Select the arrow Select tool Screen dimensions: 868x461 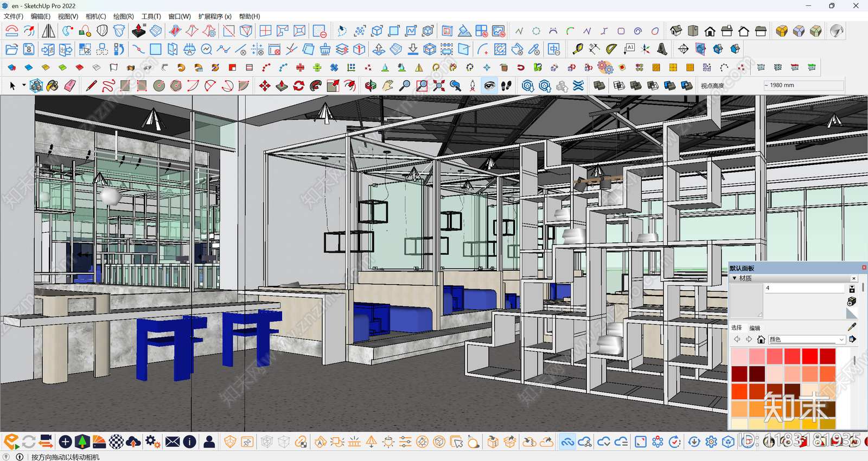tap(12, 86)
